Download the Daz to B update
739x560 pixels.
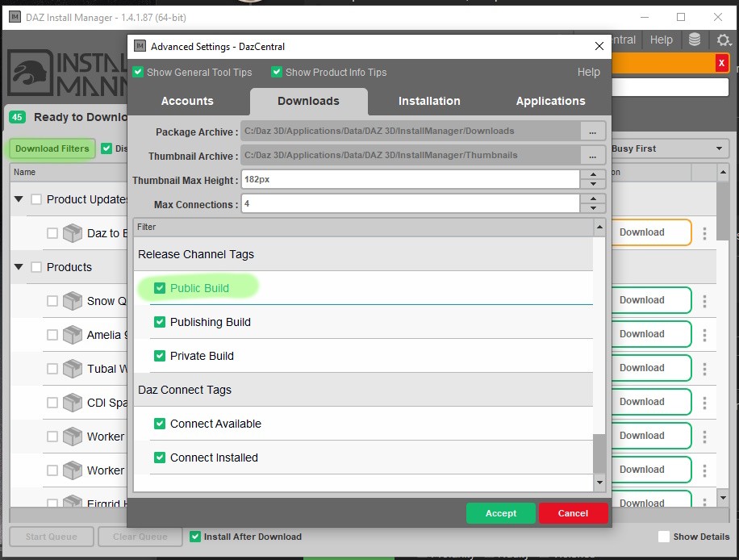coord(651,232)
